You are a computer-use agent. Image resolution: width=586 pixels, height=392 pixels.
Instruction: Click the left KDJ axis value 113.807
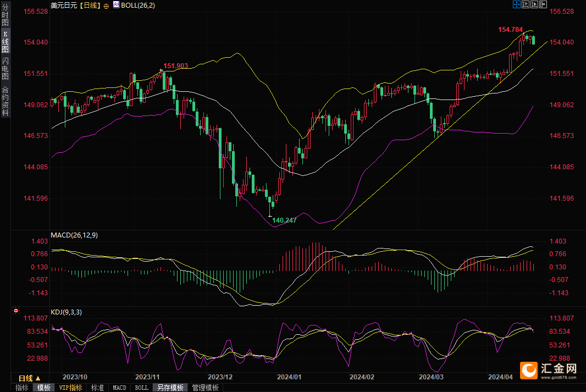coord(36,318)
